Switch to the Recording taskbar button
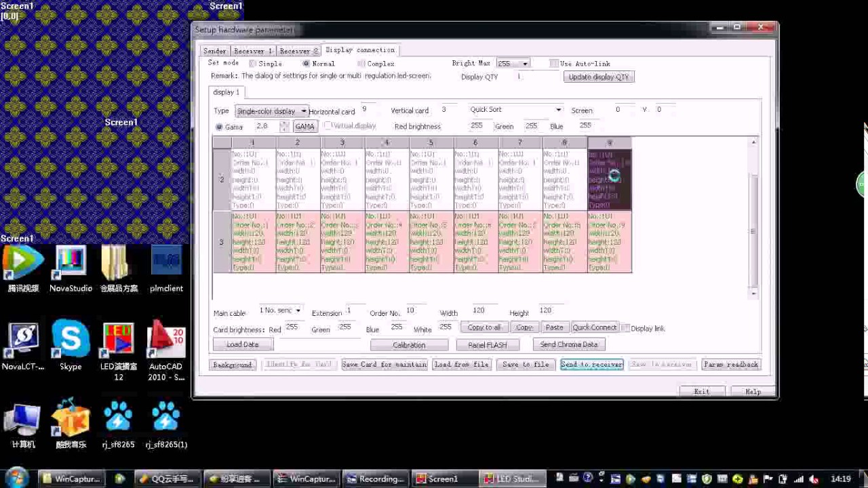Image resolution: width=868 pixels, height=488 pixels. point(375,479)
